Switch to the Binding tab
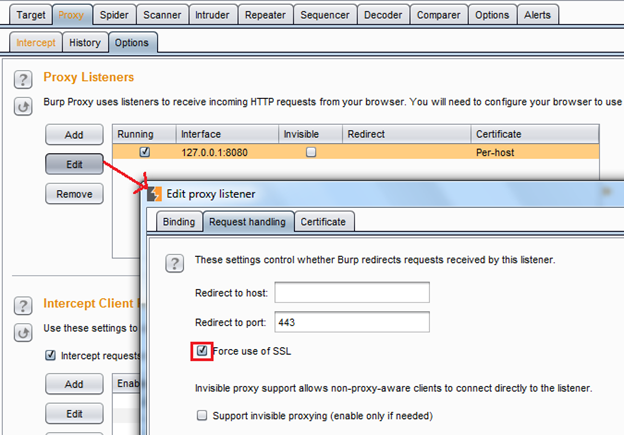The width and height of the screenshot is (624, 435). 178,222
